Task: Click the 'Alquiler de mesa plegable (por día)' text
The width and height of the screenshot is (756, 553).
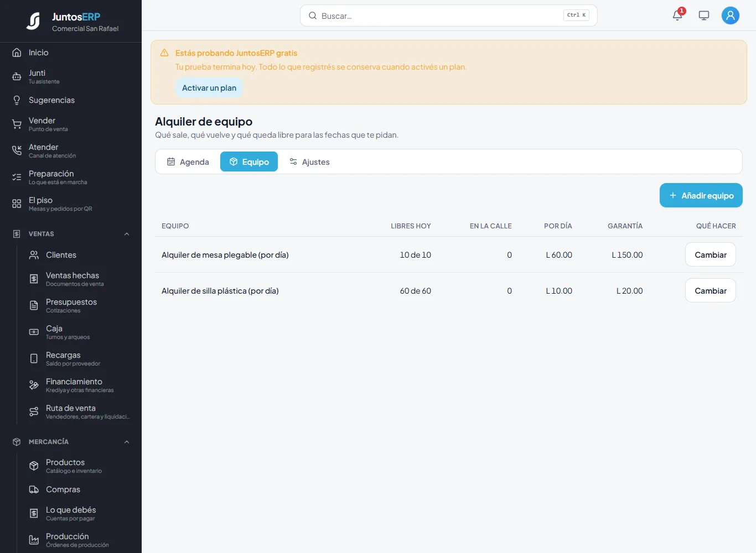Action: (225, 255)
